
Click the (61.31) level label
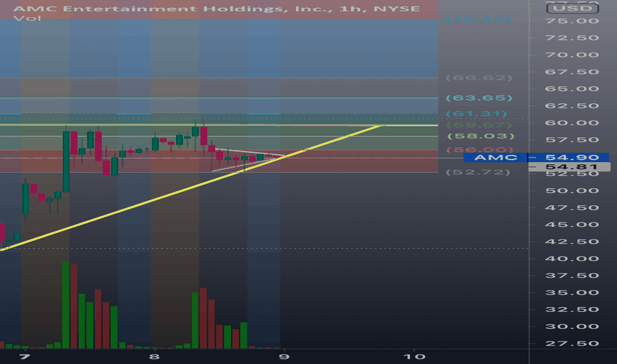click(477, 114)
